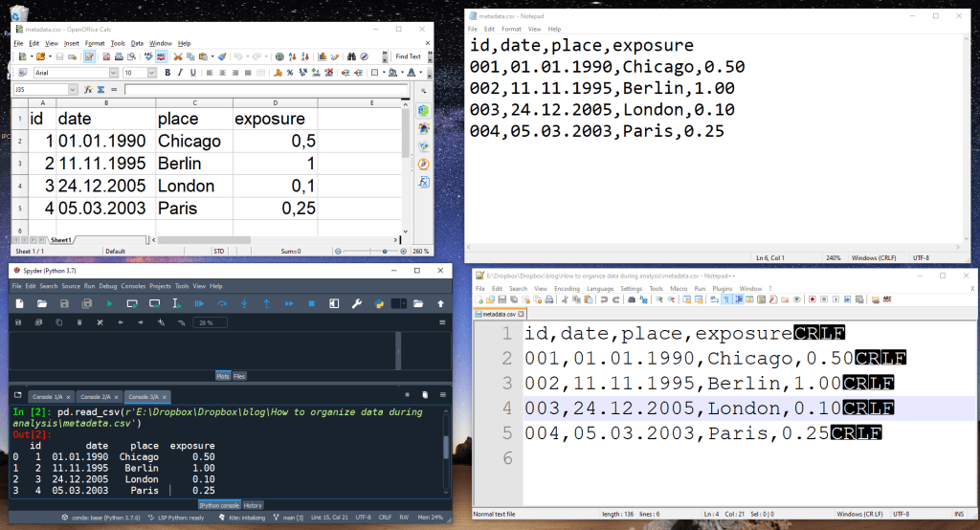The height and width of the screenshot is (530, 980).
Task: Toggle Bold formatting in Calc
Action: coord(167,73)
